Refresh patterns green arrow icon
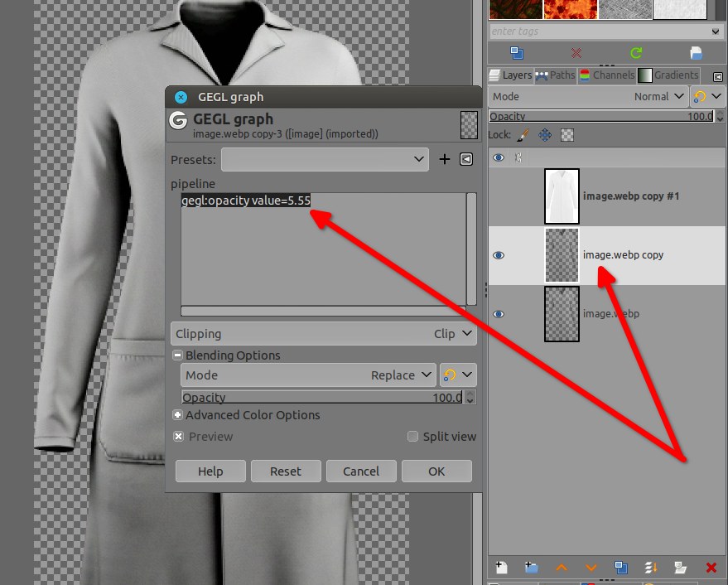This screenshot has height=585, width=728. 636,53
